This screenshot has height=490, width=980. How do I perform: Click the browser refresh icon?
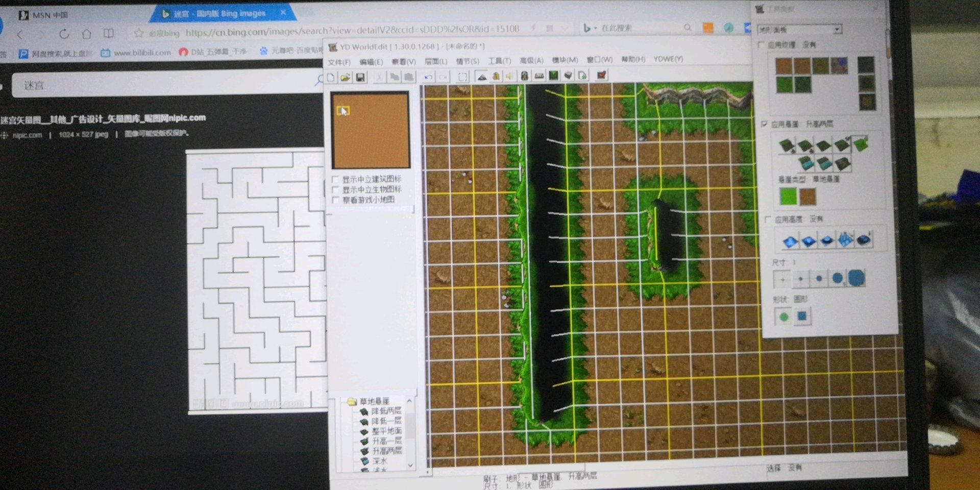(x=64, y=34)
